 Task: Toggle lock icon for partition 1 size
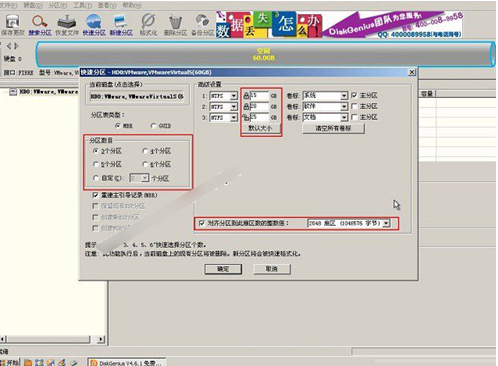(x=246, y=96)
